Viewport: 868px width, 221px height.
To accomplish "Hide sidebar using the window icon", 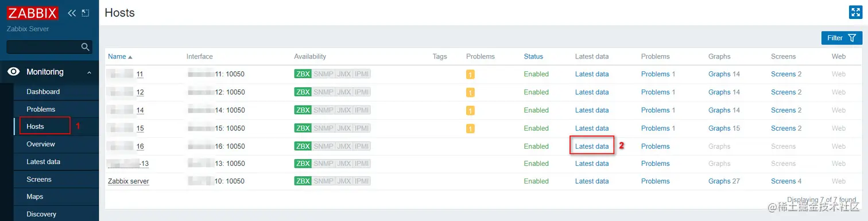I will [x=86, y=13].
